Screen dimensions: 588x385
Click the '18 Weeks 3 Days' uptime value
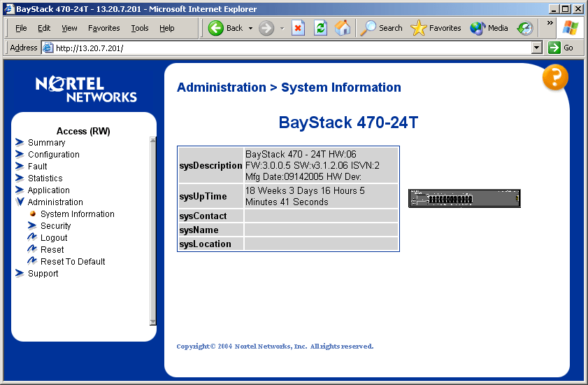[x=321, y=196]
